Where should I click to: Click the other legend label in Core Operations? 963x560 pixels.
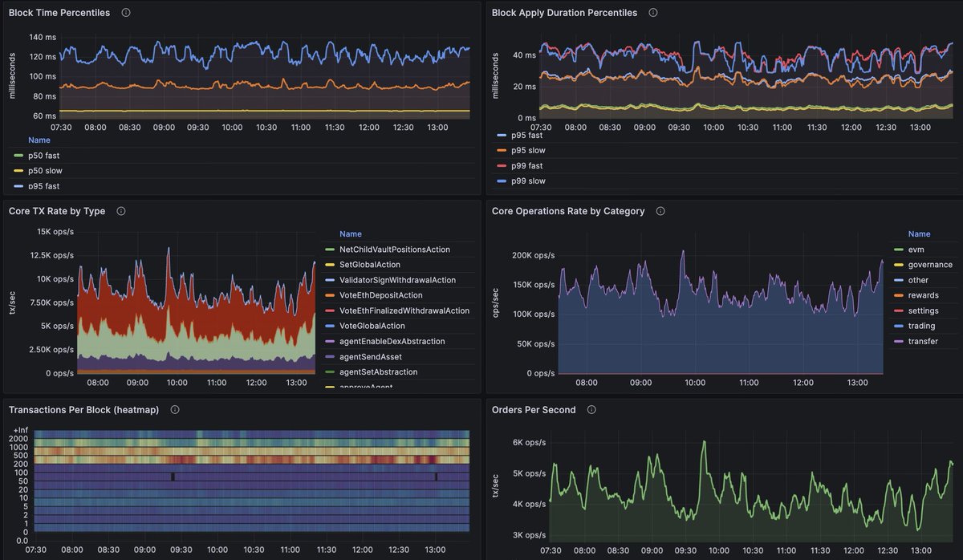pos(918,280)
